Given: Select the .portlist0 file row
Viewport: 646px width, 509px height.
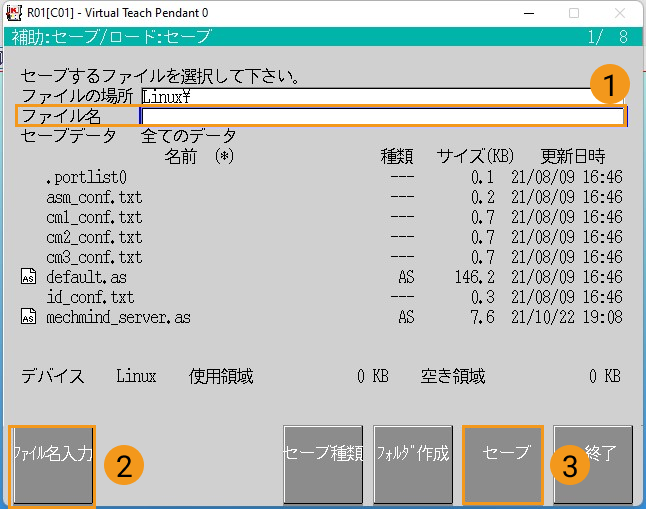Looking at the screenshot, I should click(x=321, y=177).
